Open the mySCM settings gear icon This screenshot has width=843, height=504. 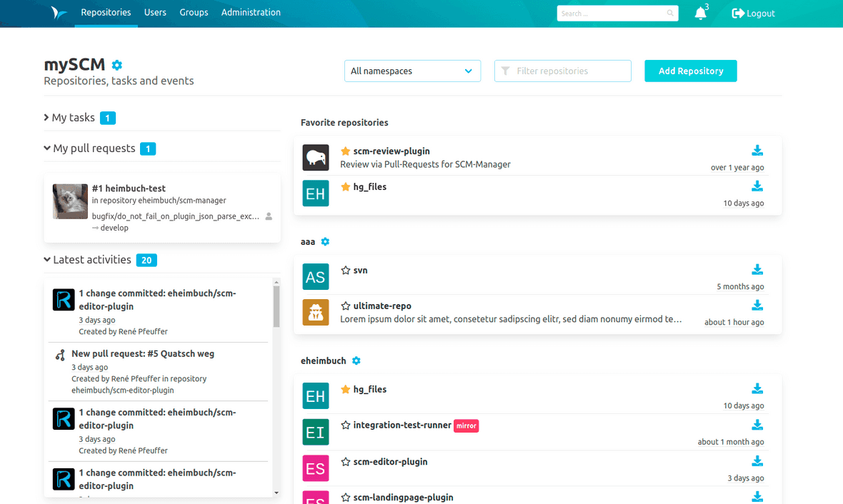point(116,64)
